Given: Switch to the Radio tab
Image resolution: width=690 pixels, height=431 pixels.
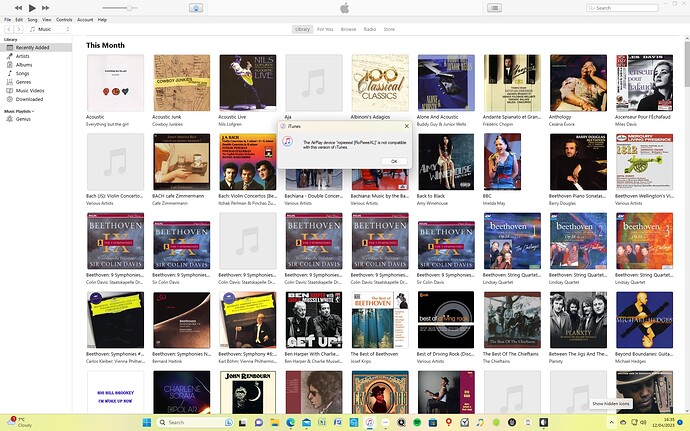Looking at the screenshot, I should (x=370, y=30).
